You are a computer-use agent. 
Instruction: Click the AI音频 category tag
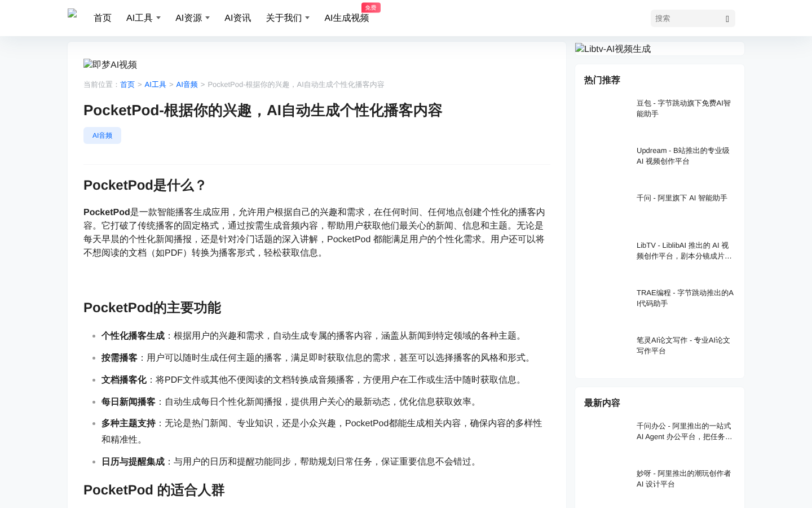tap(102, 135)
